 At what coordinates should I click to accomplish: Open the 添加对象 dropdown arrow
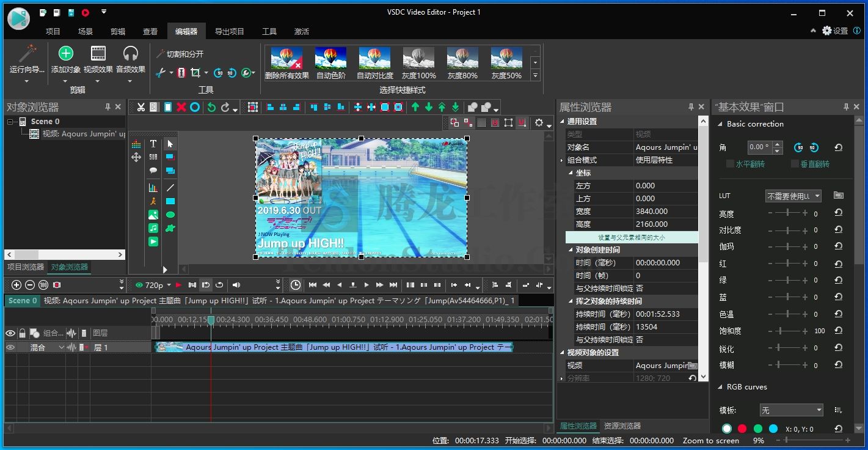[x=65, y=81]
